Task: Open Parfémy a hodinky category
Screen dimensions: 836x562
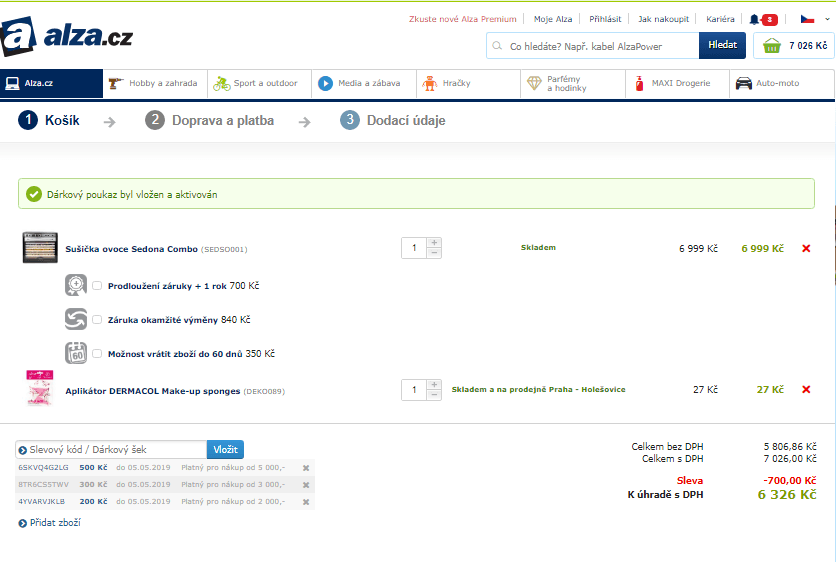Action: click(x=573, y=83)
